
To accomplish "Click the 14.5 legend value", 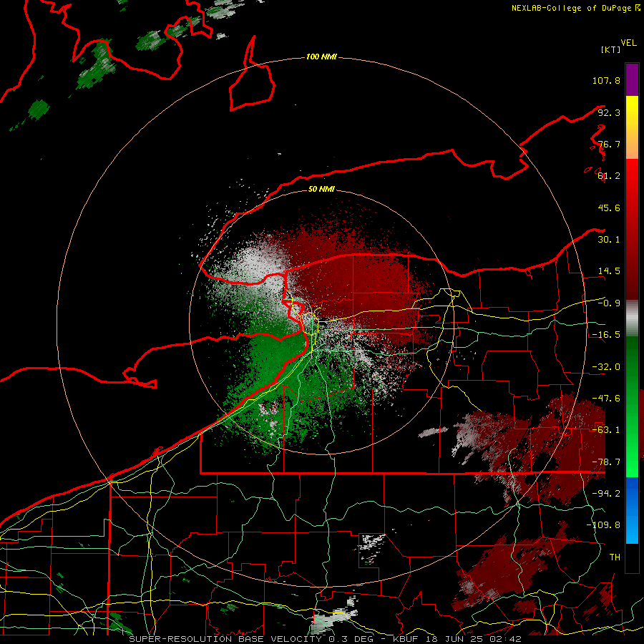I will click(x=609, y=271).
